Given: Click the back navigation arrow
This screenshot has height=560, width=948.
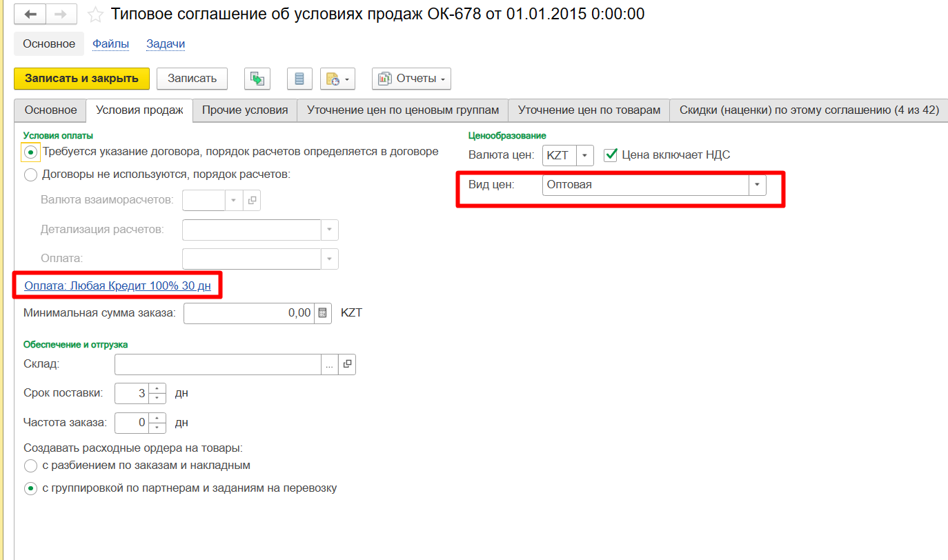Looking at the screenshot, I should coord(30,14).
